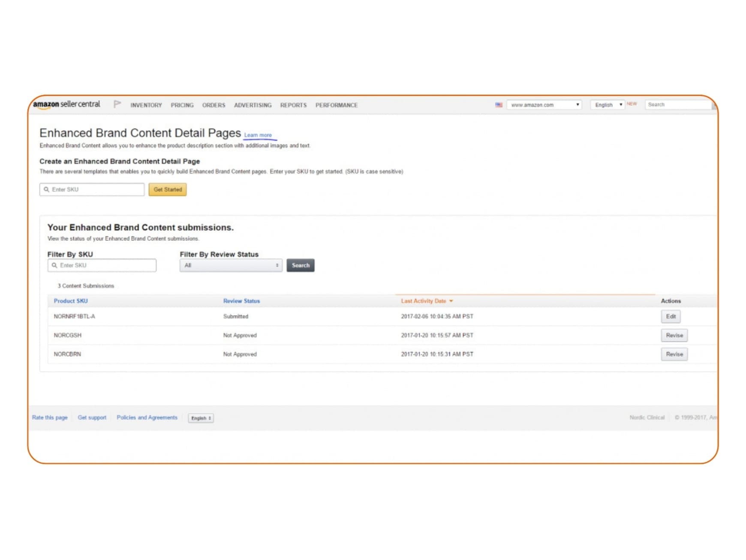Open the ADVERTISING menu

tap(253, 105)
